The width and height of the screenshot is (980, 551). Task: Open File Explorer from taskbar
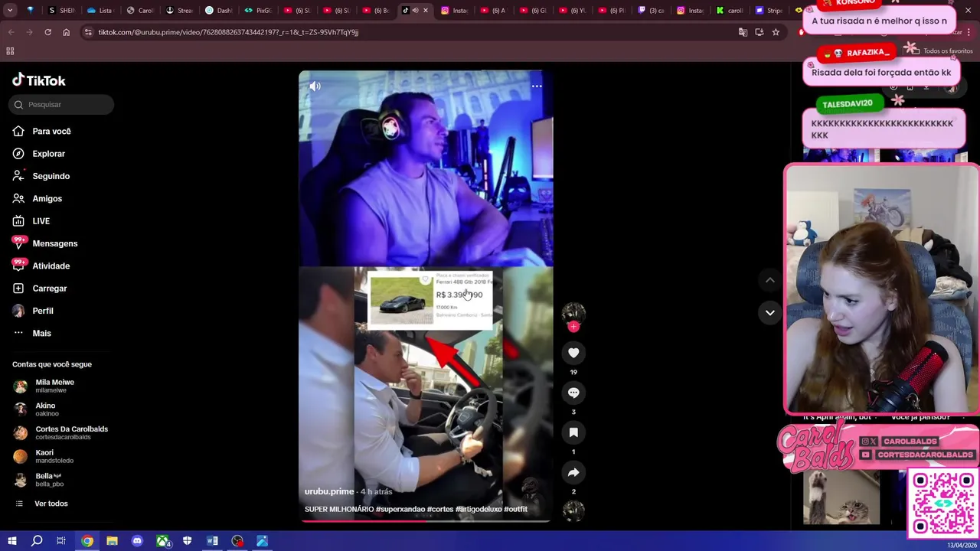tap(112, 541)
